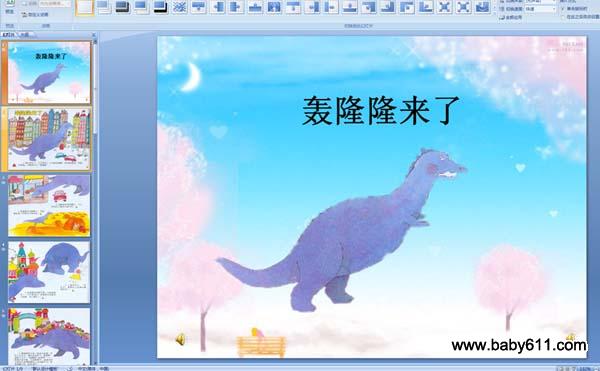Select the fourth slide thumbnail with castle
Screen dimensions: 600x371
pyautogui.click(x=49, y=272)
